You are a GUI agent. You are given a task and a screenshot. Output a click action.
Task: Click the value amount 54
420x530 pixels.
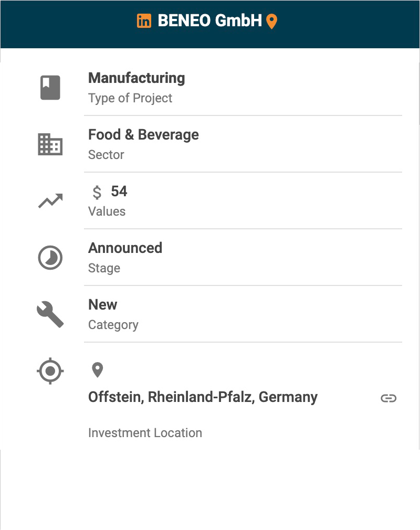pos(119,192)
